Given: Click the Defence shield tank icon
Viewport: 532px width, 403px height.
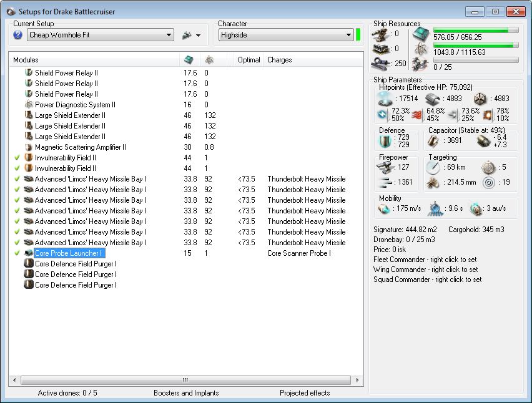Looking at the screenshot, I should [x=385, y=141].
